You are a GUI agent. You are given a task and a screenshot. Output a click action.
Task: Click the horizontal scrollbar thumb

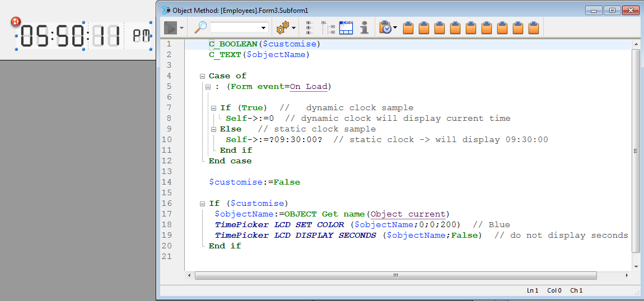(x=395, y=275)
